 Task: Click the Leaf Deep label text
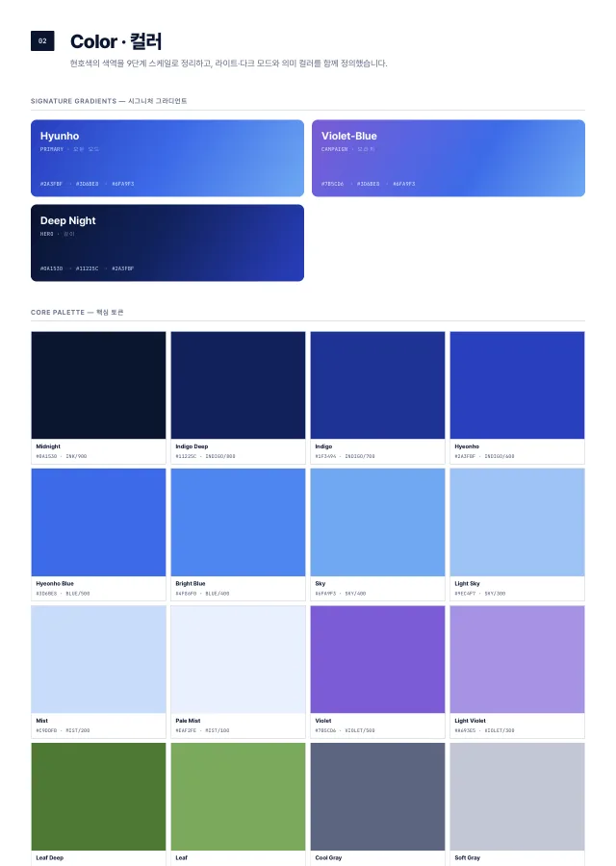[x=50, y=857]
